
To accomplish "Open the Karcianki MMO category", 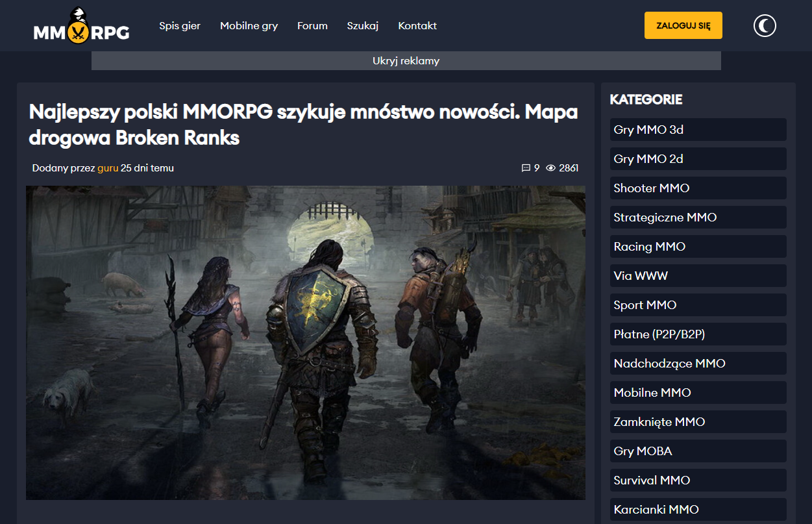I will click(x=698, y=510).
